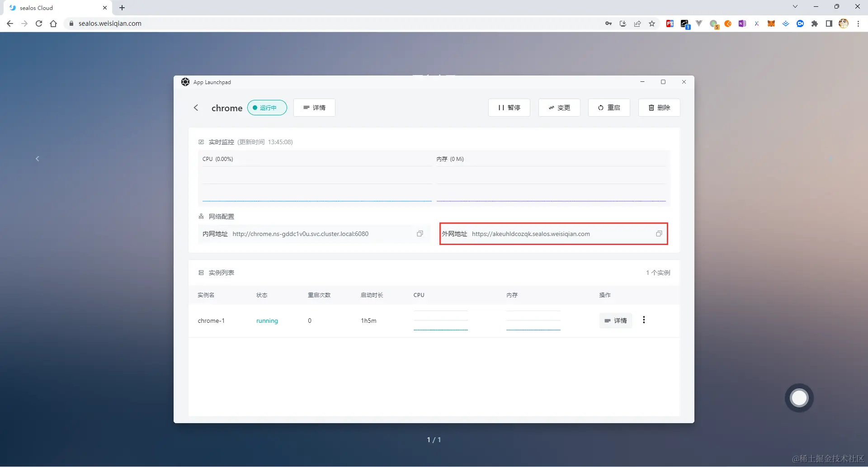The width and height of the screenshot is (868, 467).
Task: Open the orange round extension icon
Action: tap(728, 24)
